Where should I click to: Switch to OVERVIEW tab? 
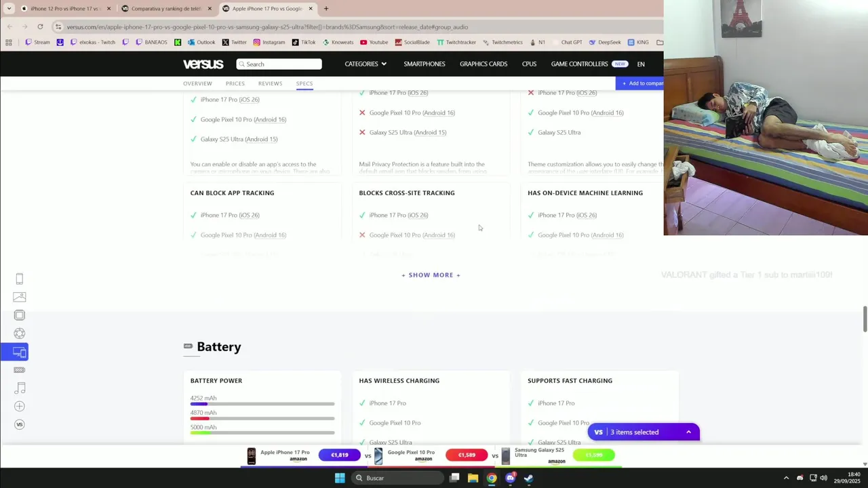tap(197, 83)
